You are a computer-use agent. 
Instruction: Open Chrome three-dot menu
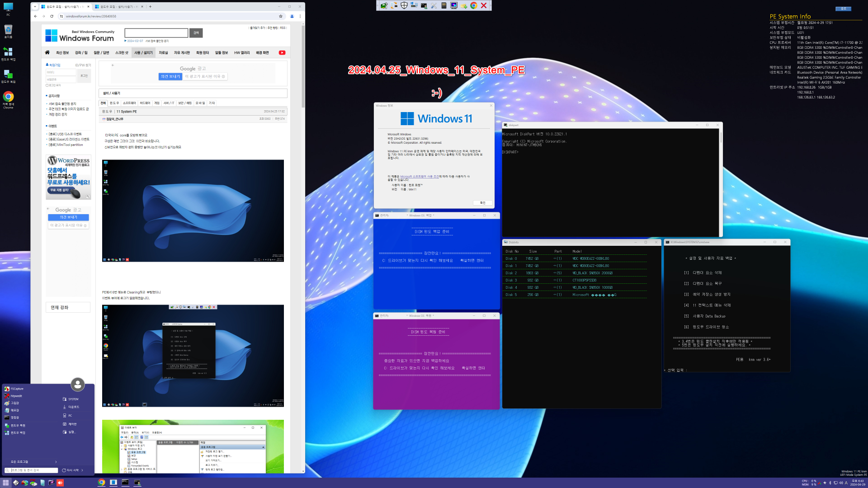300,16
